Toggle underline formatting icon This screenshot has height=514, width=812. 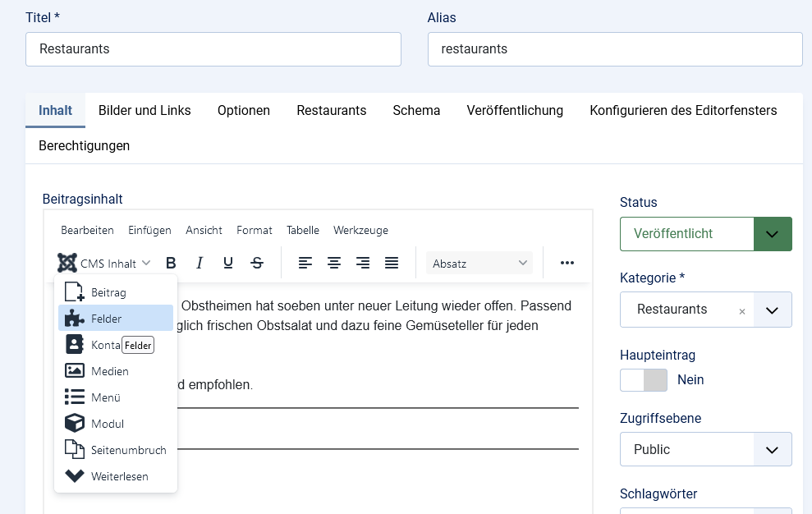click(x=228, y=263)
